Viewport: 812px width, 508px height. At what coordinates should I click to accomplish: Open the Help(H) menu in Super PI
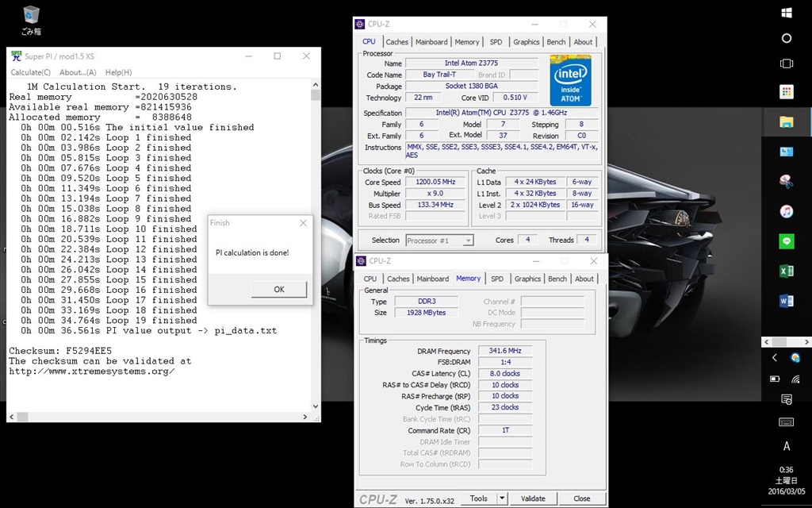pos(119,72)
